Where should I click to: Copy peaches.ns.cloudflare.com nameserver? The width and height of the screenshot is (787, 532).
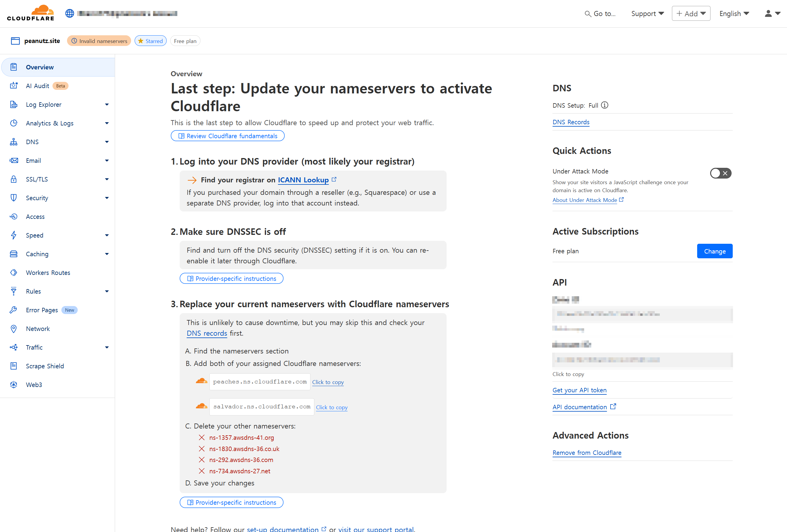pyautogui.click(x=327, y=382)
